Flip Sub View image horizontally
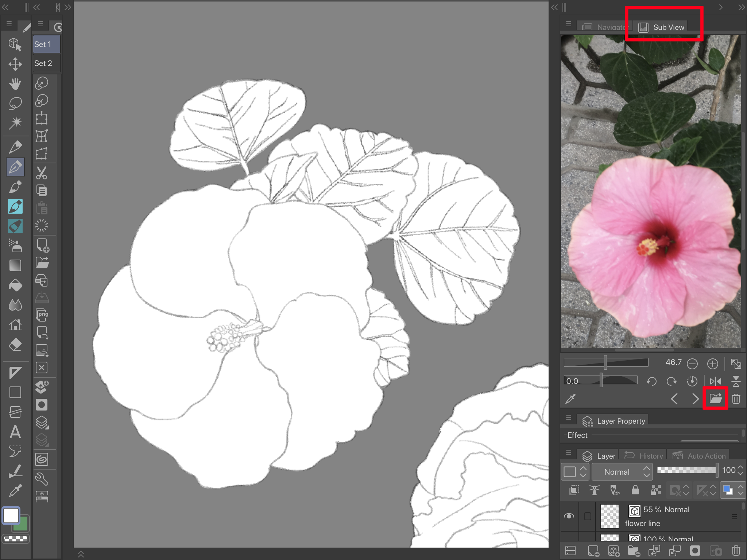This screenshot has height=560, width=747. click(715, 381)
